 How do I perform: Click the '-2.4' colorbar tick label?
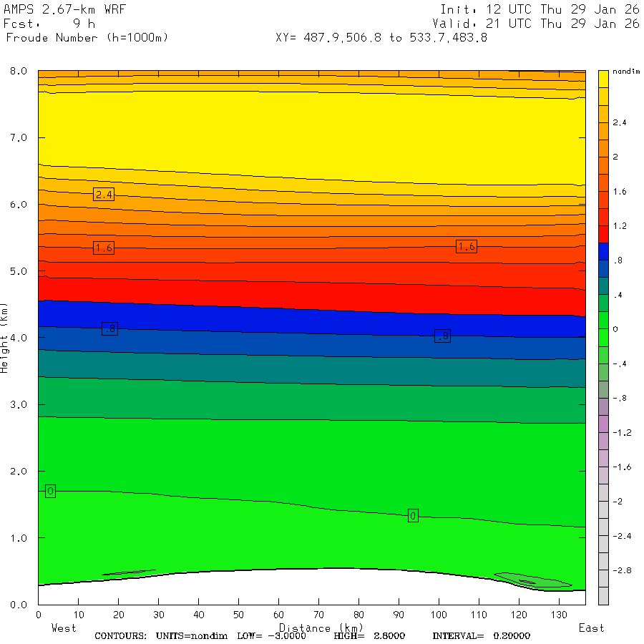623,536
